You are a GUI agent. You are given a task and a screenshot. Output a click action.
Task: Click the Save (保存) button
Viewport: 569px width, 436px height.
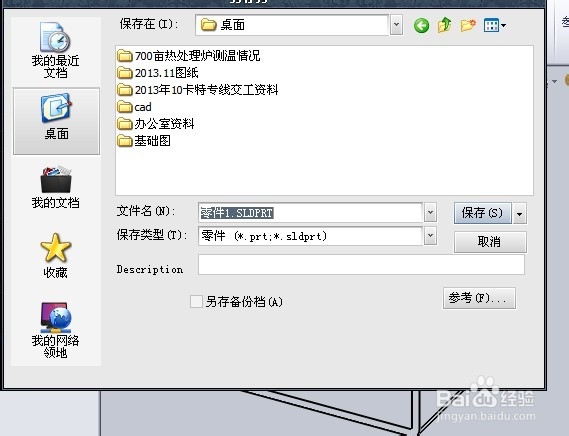(x=483, y=213)
